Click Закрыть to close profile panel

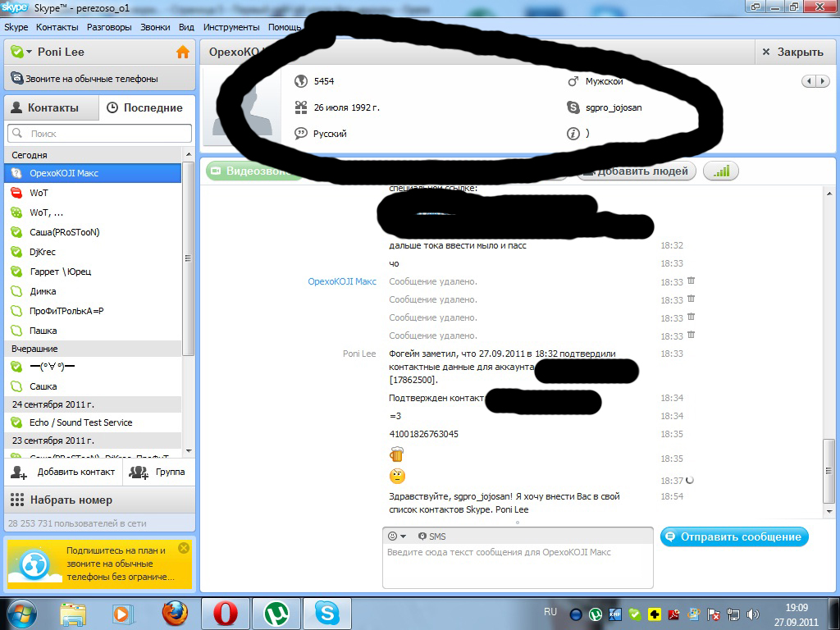coord(792,52)
